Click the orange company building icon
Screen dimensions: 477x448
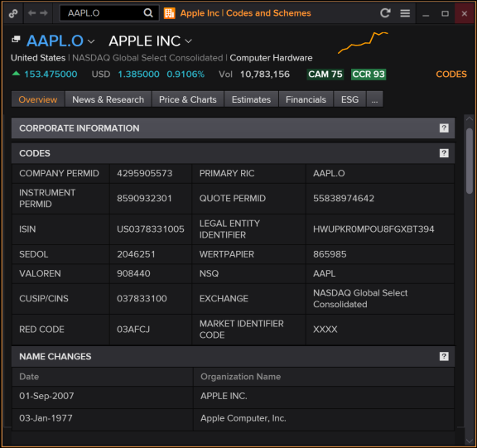coord(170,13)
